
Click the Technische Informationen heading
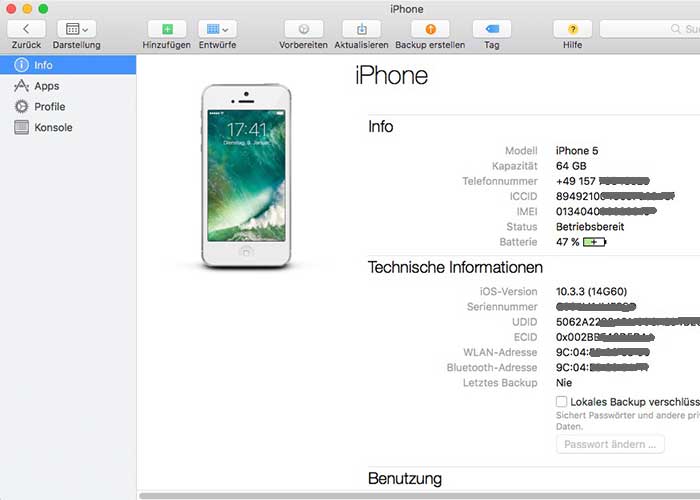coord(455,267)
